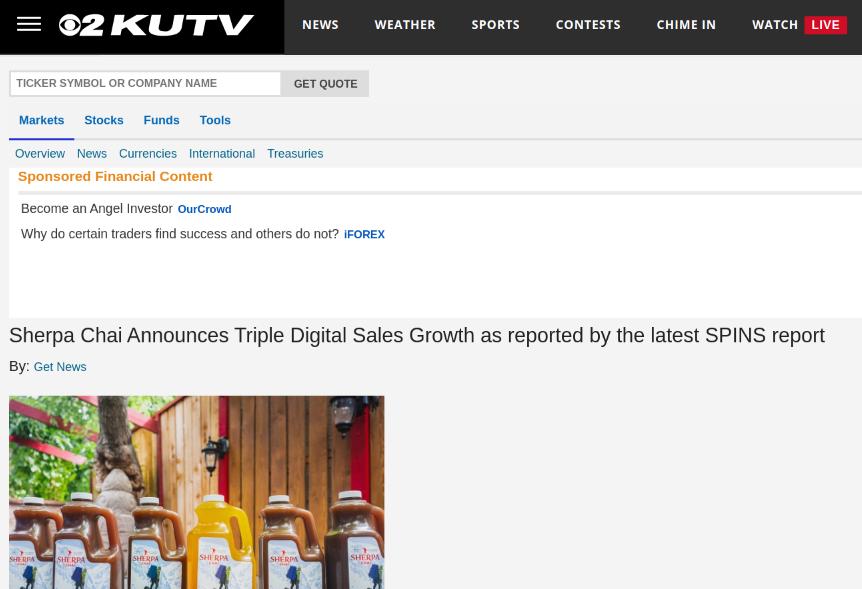862x589 pixels.
Task: Click the Watch Live button
Action: tap(798, 25)
